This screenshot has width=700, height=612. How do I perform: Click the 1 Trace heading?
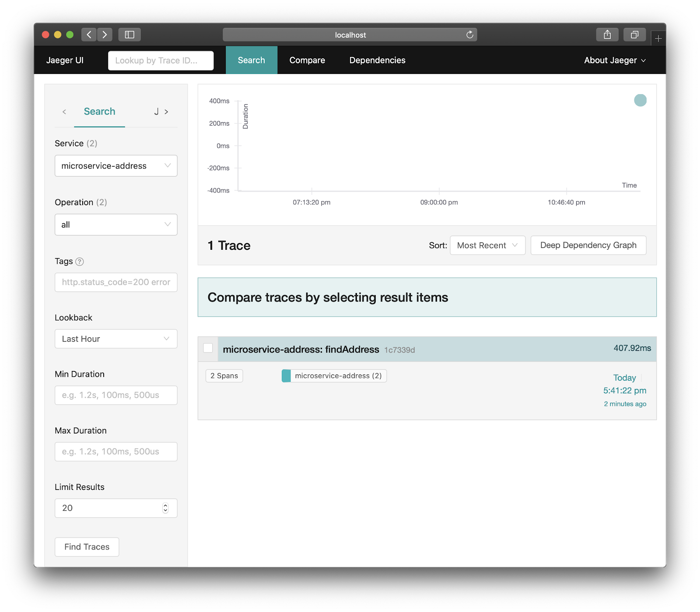[x=229, y=245]
